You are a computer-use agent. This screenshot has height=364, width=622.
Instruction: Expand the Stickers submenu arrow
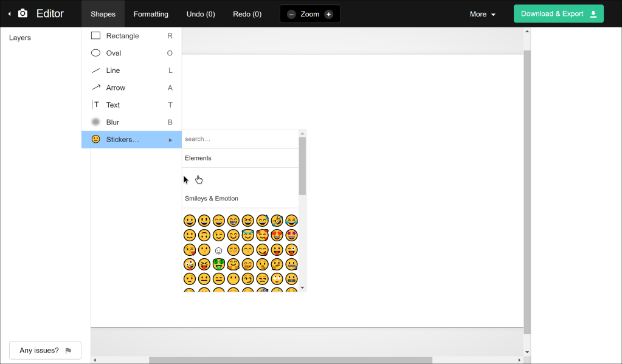click(x=171, y=140)
